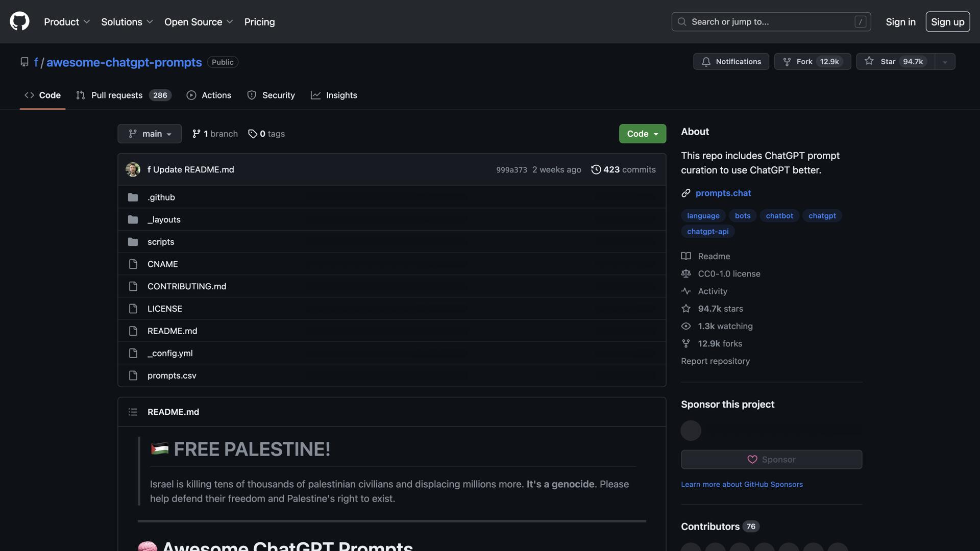Click the Notifications bell button
This screenshot has width=980, height=551.
pyautogui.click(x=731, y=61)
